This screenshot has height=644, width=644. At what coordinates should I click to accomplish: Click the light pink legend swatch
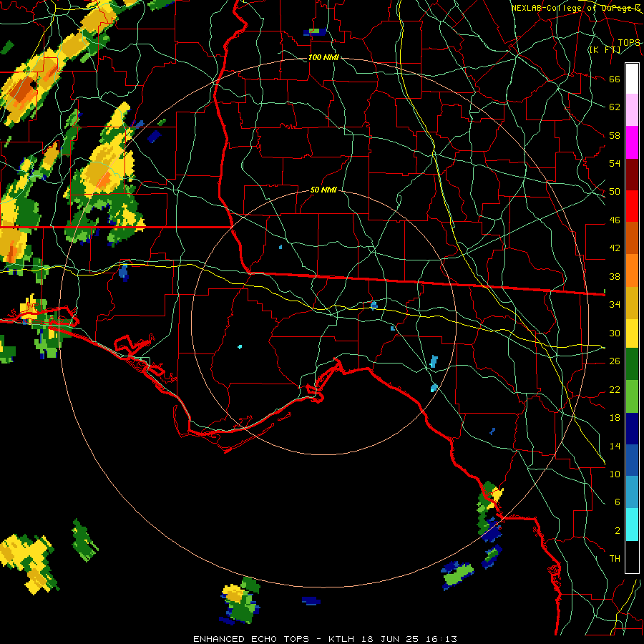632,110
